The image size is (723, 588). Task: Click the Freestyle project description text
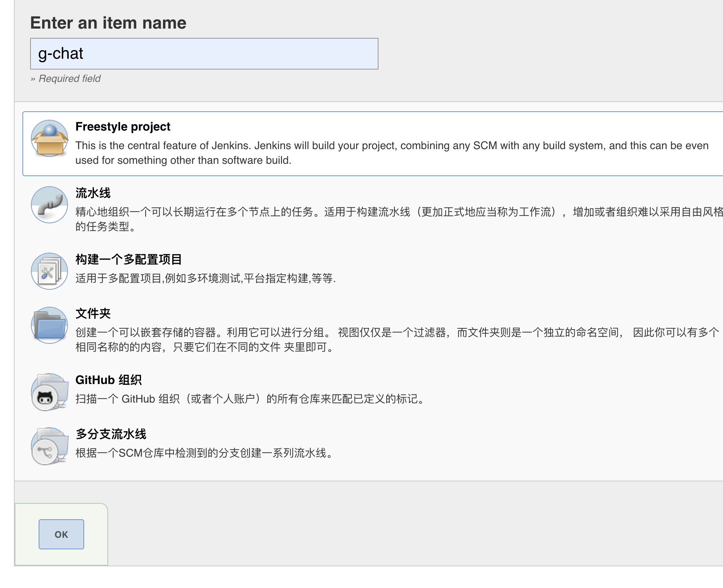[392, 153]
